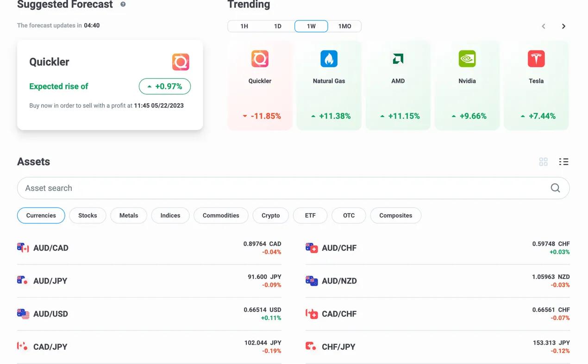588x364 pixels.
Task: Select the OTC asset filter
Action: click(349, 216)
